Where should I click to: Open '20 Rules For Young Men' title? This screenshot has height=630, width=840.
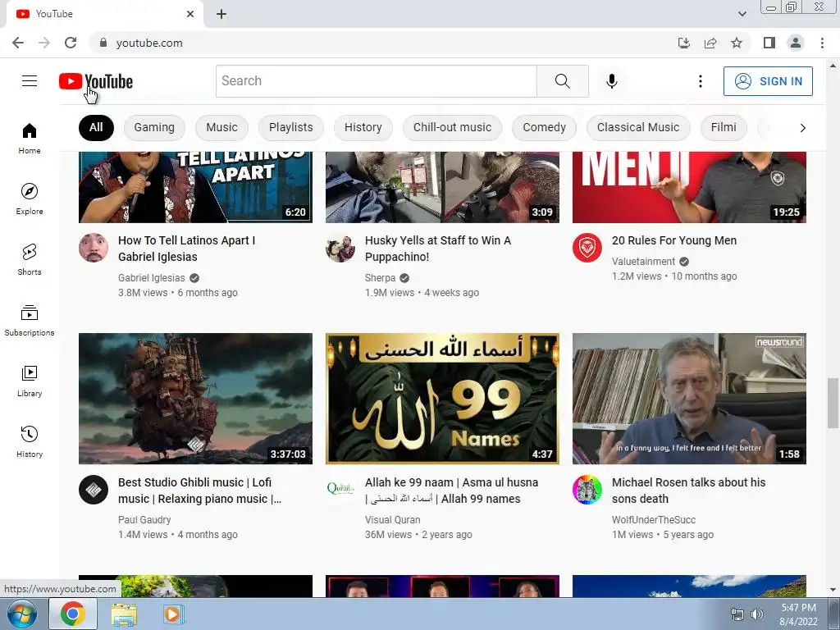click(x=674, y=240)
